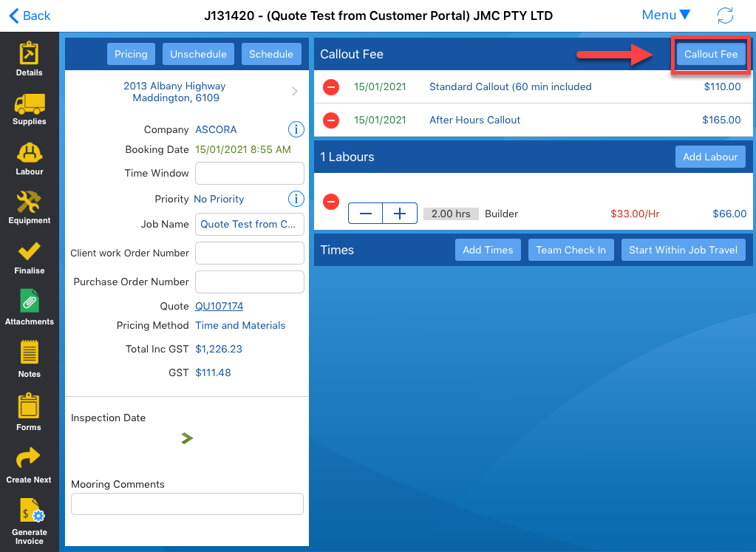Open quote link QU107174

point(219,306)
